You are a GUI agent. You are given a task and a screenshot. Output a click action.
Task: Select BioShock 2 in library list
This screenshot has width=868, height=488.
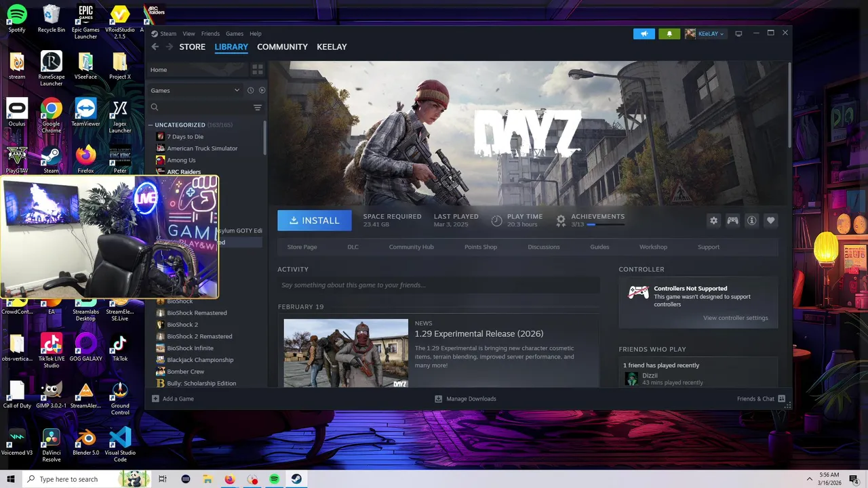pyautogui.click(x=182, y=325)
